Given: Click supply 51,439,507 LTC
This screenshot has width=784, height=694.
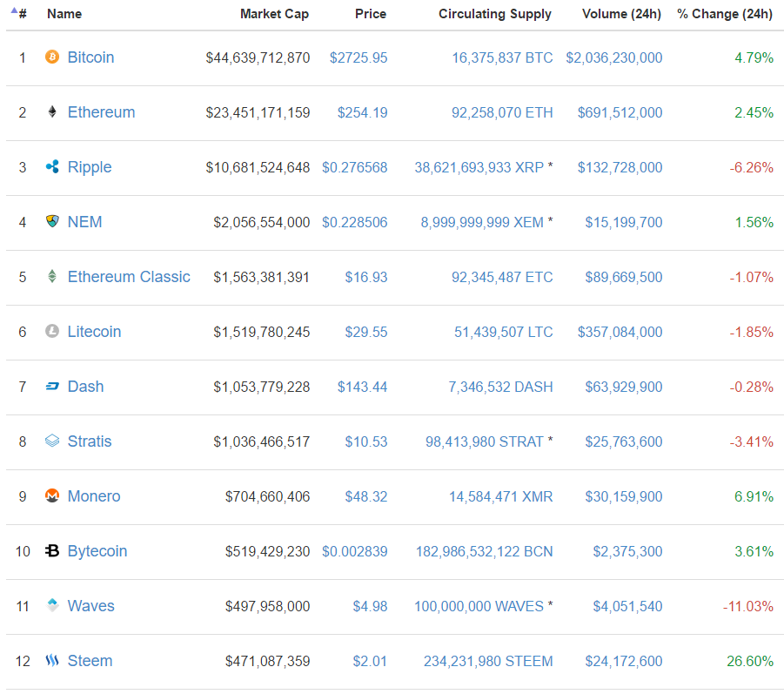Looking at the screenshot, I should (x=504, y=332).
